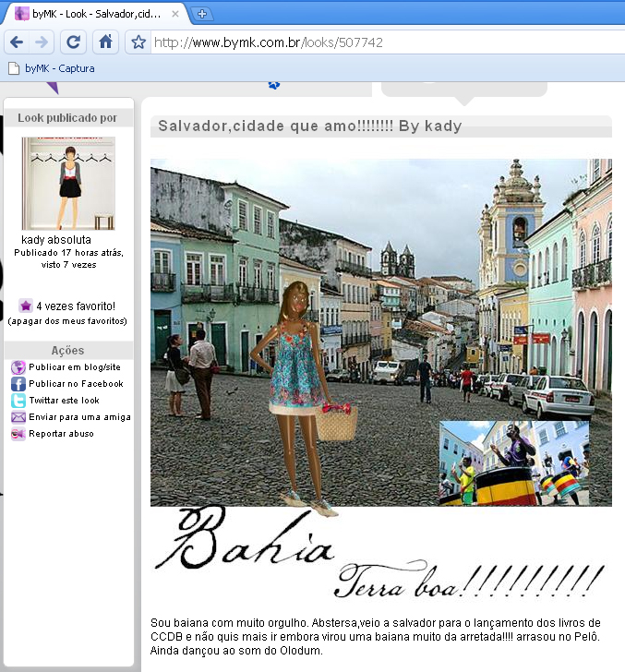The height and width of the screenshot is (672, 625).
Task: Click the purple favorite star icon
Action: [x=25, y=306]
